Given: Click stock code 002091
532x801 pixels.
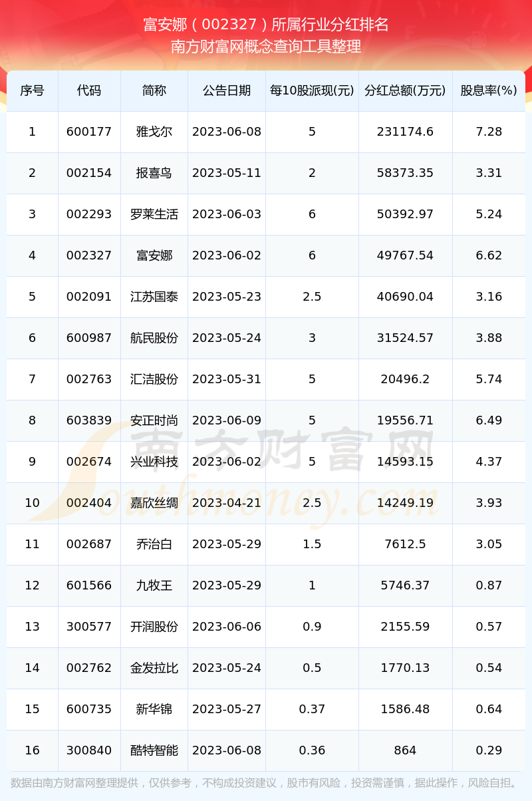Looking at the screenshot, I should point(89,297).
